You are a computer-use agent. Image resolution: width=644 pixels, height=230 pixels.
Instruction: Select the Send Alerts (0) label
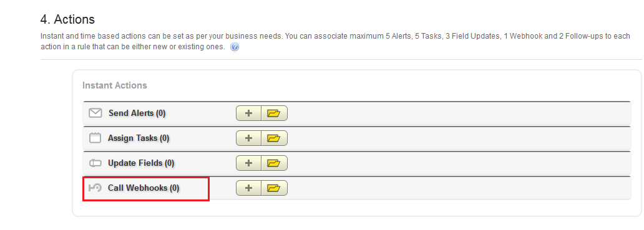pos(137,113)
